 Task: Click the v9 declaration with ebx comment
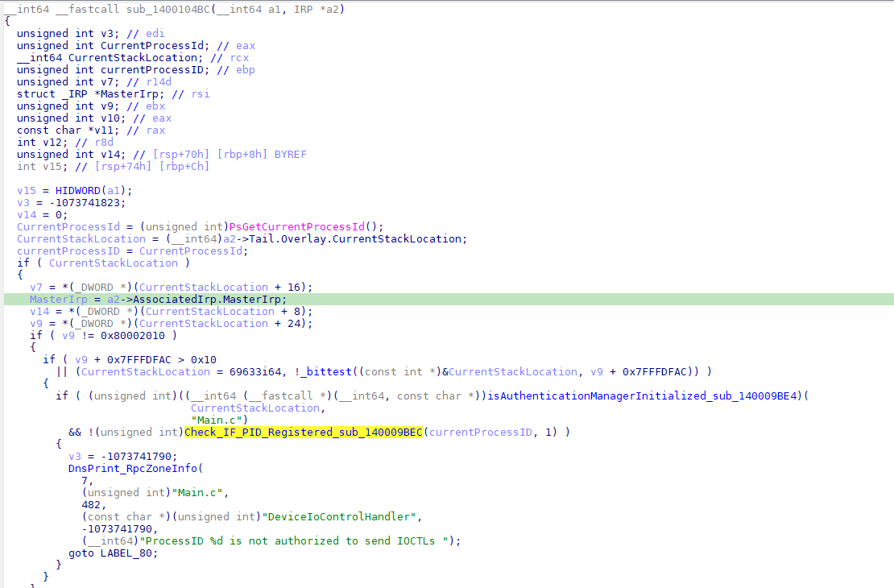pyautogui.click(x=91, y=106)
